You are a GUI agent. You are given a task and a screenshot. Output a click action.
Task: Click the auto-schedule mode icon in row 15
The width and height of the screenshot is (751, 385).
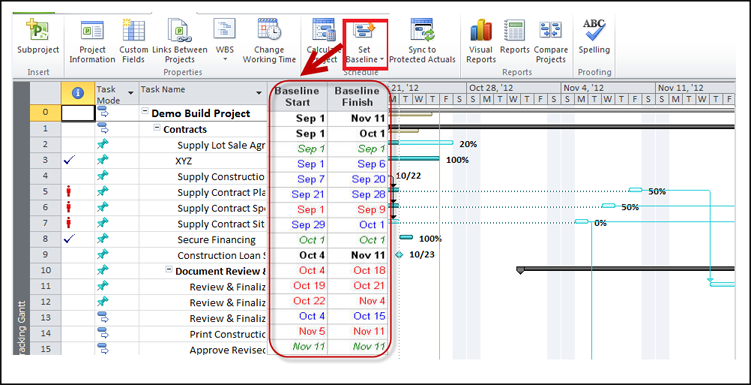(x=102, y=348)
